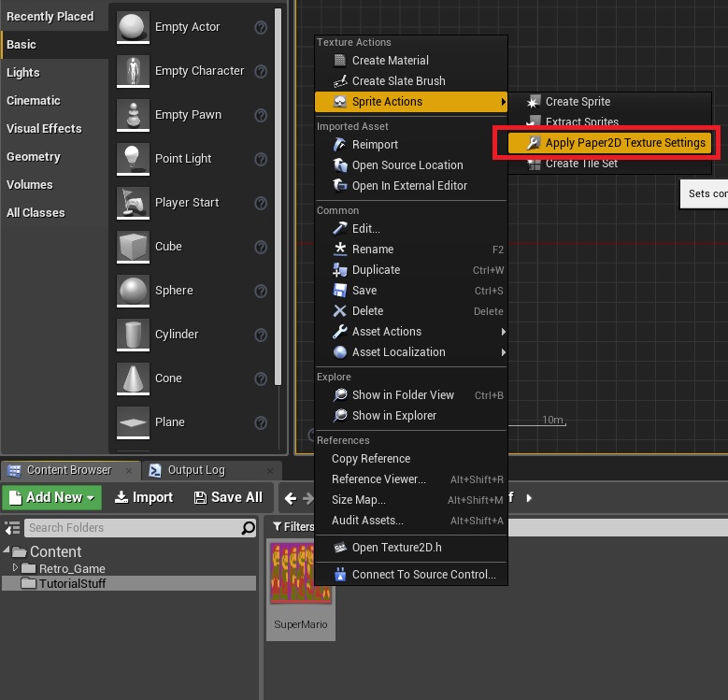This screenshot has width=728, height=700.
Task: Expand the Retro_Game folder
Action: 16,568
